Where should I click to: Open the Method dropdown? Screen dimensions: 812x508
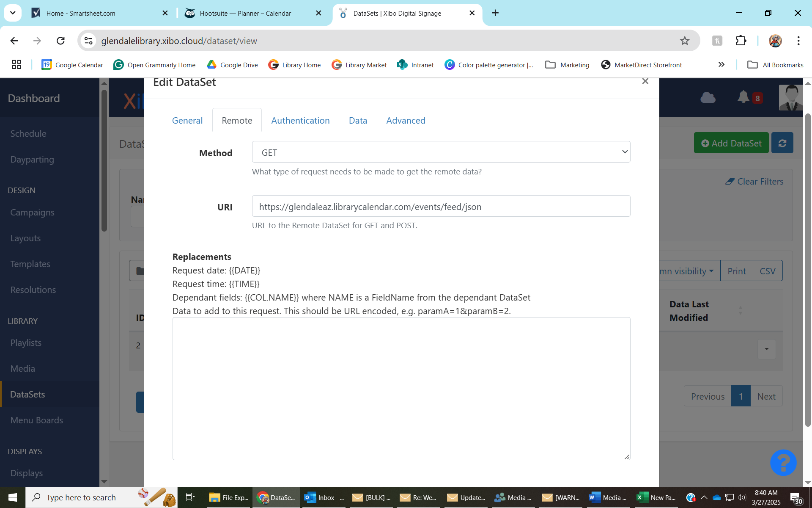[441, 152]
